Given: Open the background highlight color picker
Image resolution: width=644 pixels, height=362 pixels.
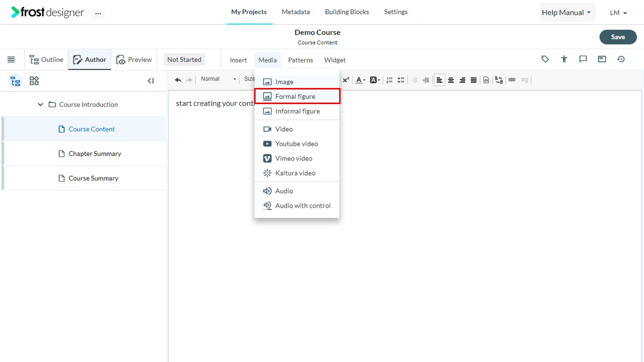Looking at the screenshot, I should (375, 79).
